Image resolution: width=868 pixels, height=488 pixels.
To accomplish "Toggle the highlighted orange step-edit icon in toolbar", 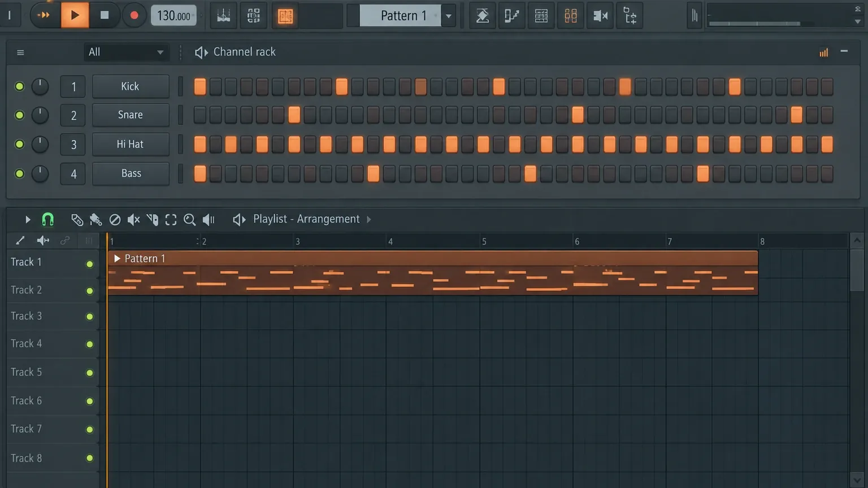I will click(285, 16).
